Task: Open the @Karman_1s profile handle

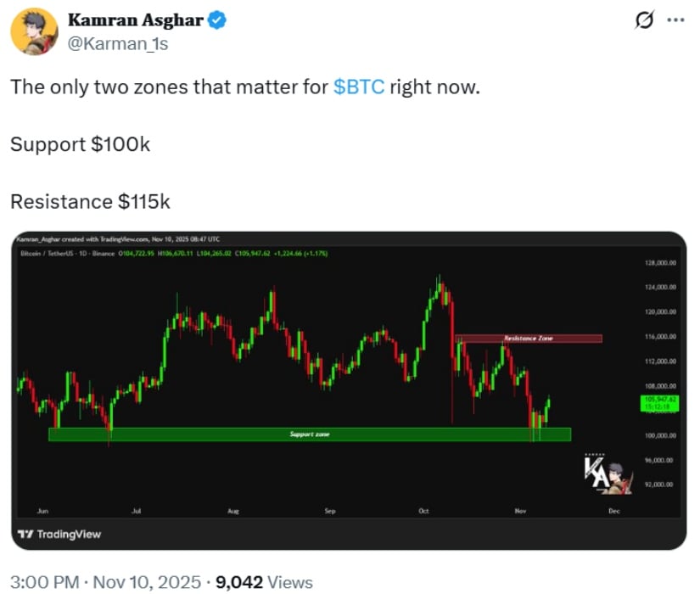Action: (x=120, y=43)
